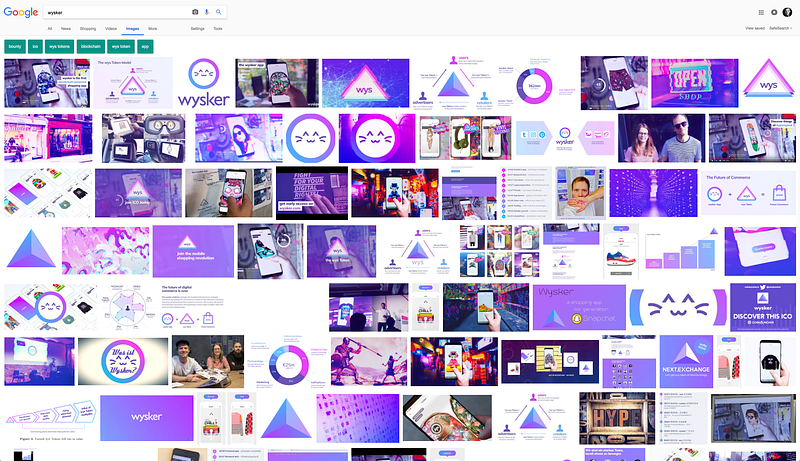Open the generation Snapchat shopping app image

click(579, 308)
